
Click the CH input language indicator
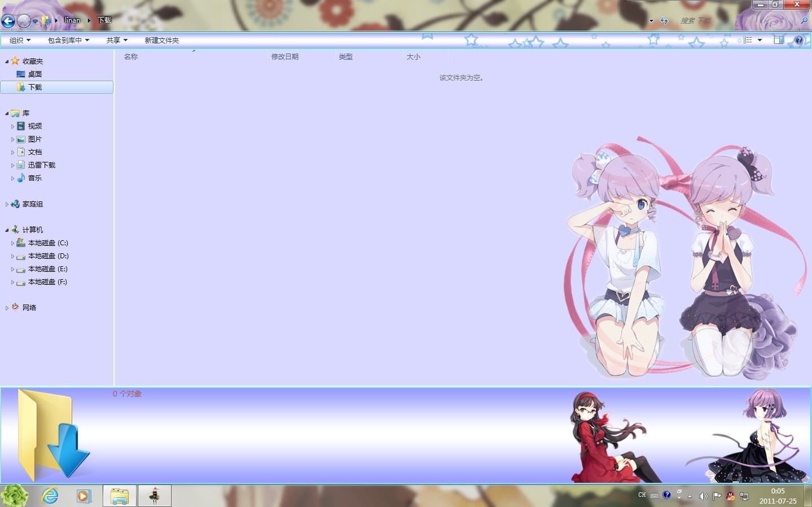coord(642,495)
